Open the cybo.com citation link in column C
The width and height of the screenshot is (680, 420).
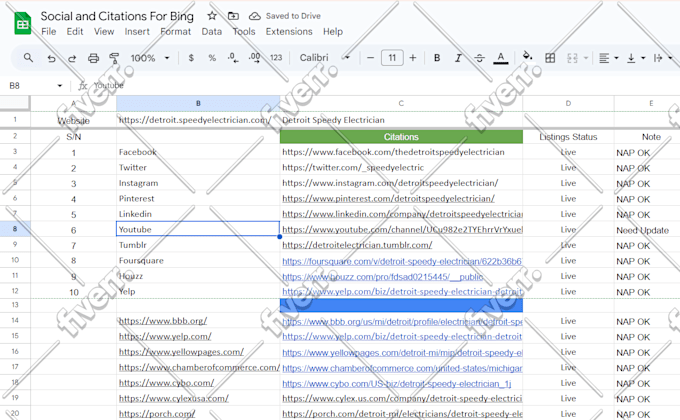[x=396, y=384]
